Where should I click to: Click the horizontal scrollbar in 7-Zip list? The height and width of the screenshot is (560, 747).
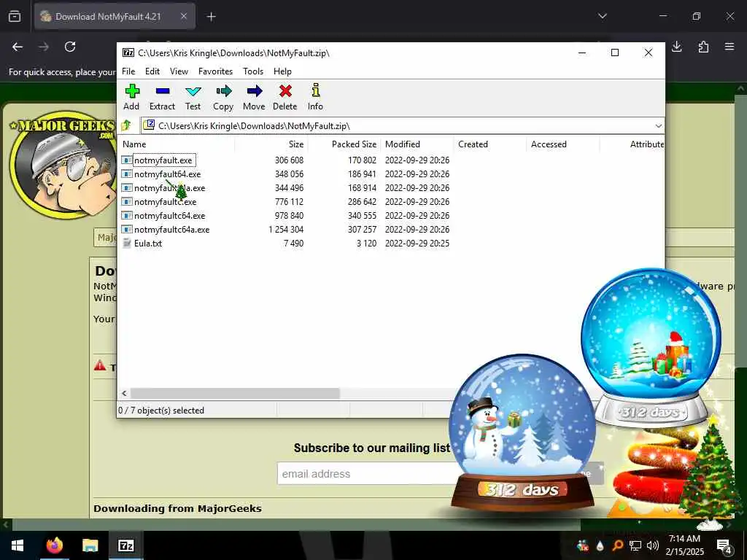[235, 393]
